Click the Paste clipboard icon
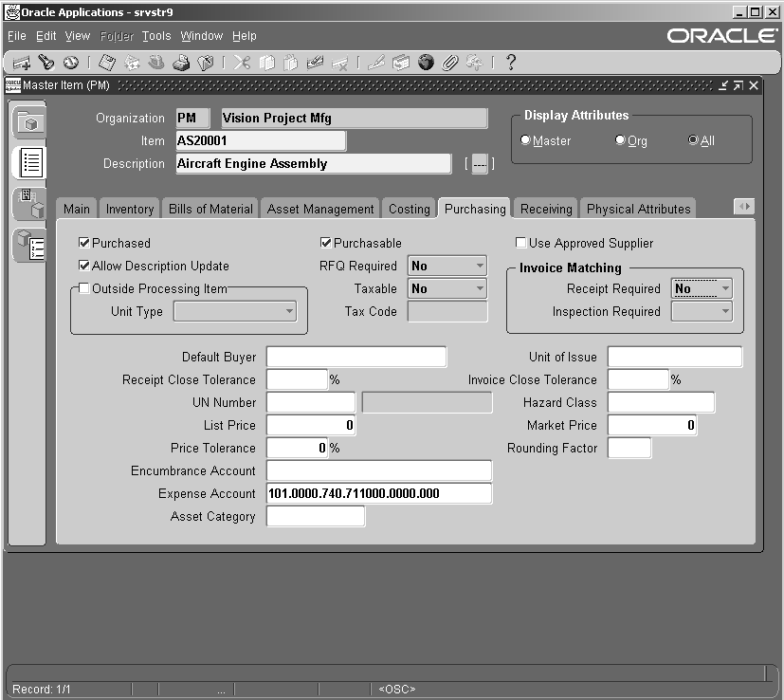This screenshot has height=700, width=784. [x=290, y=63]
